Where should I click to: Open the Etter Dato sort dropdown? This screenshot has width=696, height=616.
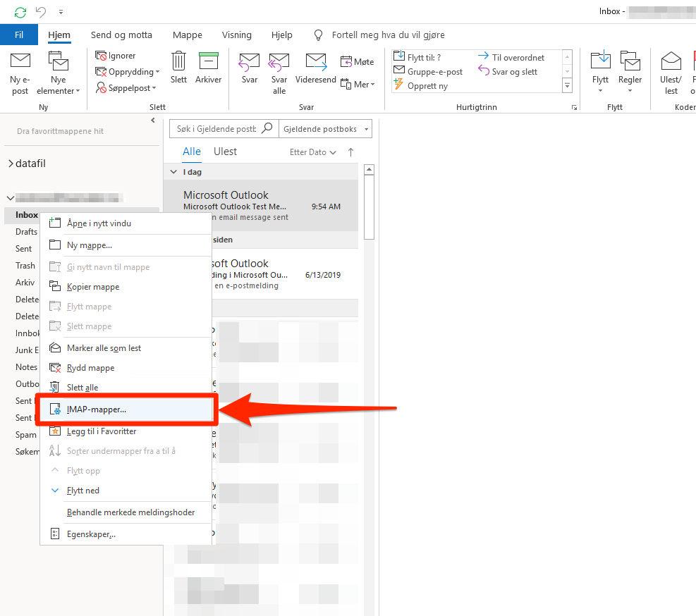[313, 152]
